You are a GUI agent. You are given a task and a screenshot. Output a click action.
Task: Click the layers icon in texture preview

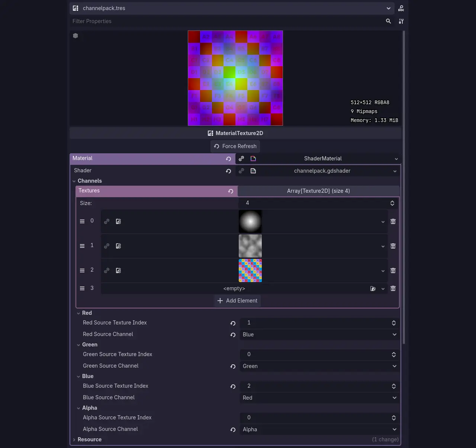click(75, 36)
